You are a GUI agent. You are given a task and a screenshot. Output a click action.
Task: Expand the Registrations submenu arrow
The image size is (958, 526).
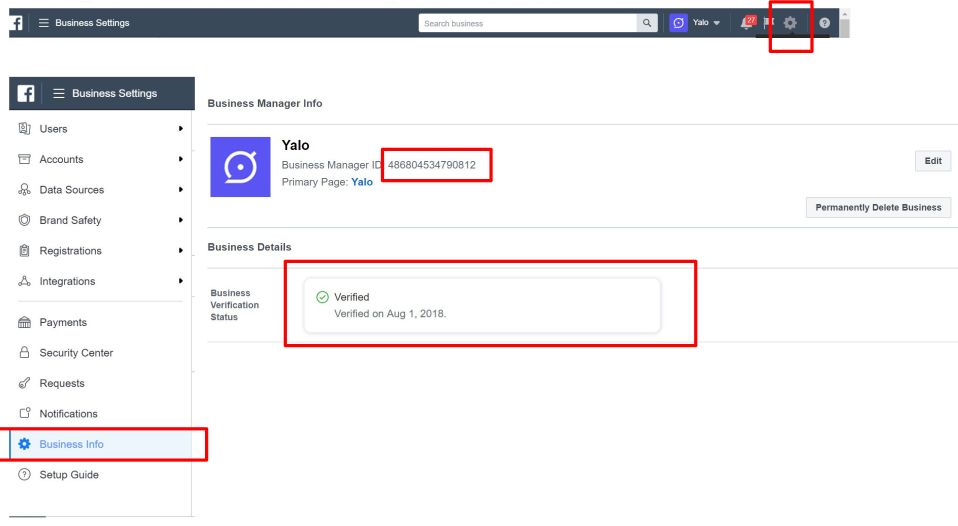click(181, 250)
